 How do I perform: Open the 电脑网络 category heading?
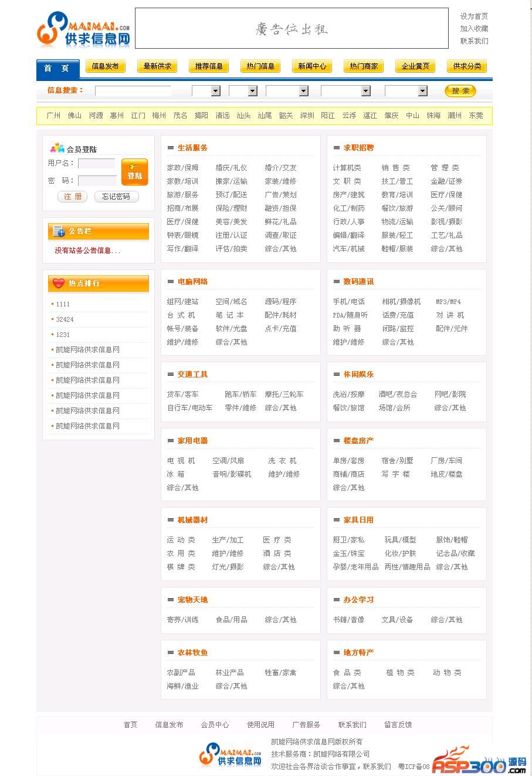(192, 282)
